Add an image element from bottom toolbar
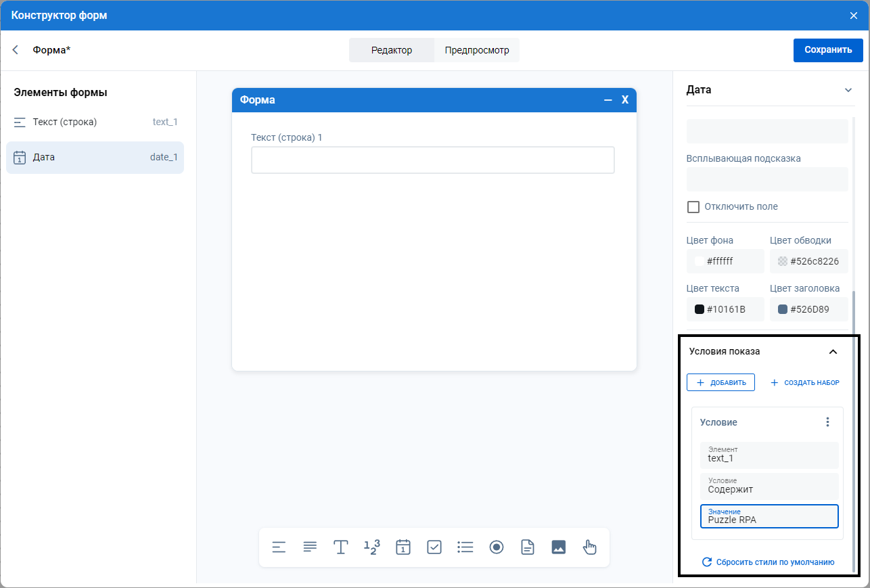870x588 pixels. pos(559,547)
